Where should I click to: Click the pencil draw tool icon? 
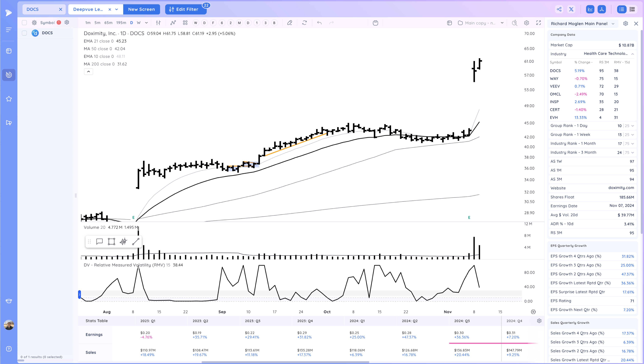[290, 23]
